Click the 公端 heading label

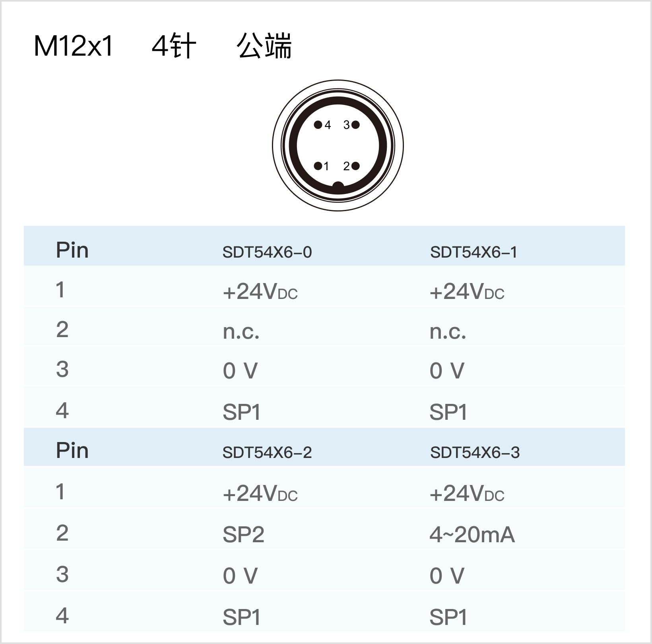pos(264,46)
